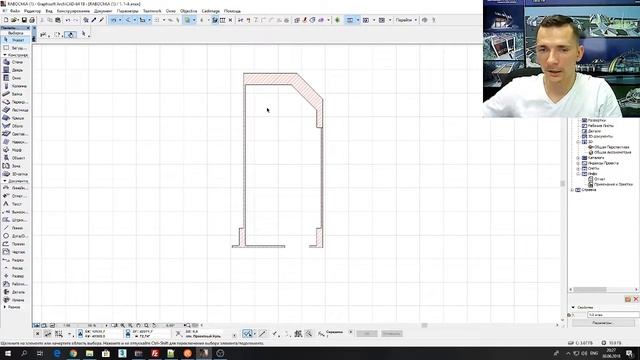Click the view name input field in properties

click(613, 315)
